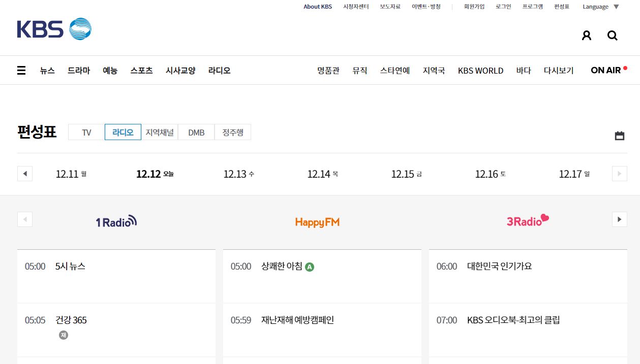Open the 드라마 menu

79,71
